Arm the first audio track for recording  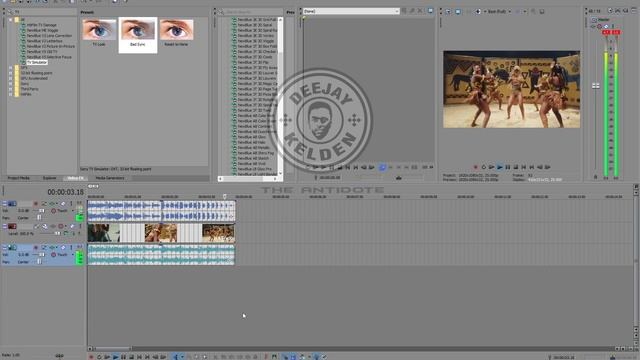point(36,203)
